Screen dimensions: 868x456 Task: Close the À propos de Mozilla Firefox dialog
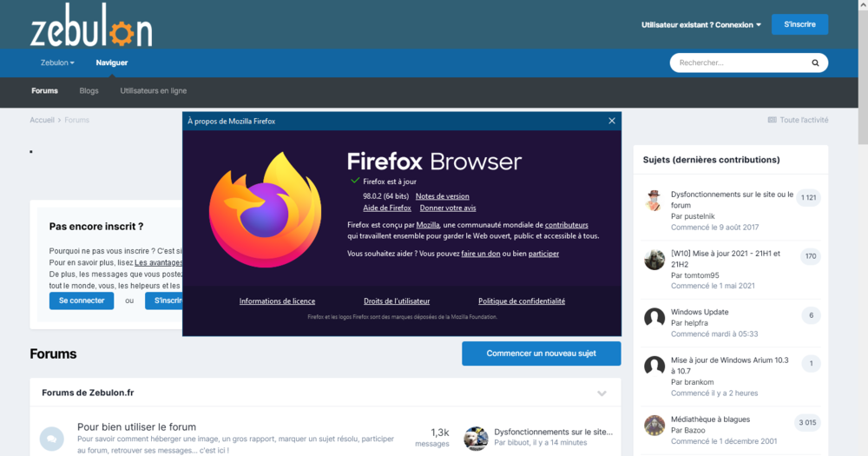pos(612,121)
